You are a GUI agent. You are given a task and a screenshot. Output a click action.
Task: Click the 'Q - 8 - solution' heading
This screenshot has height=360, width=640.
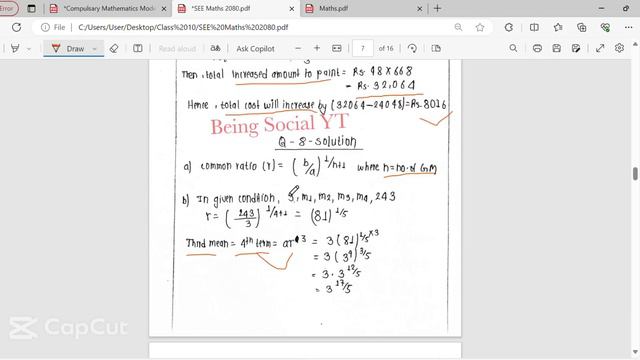click(x=317, y=142)
